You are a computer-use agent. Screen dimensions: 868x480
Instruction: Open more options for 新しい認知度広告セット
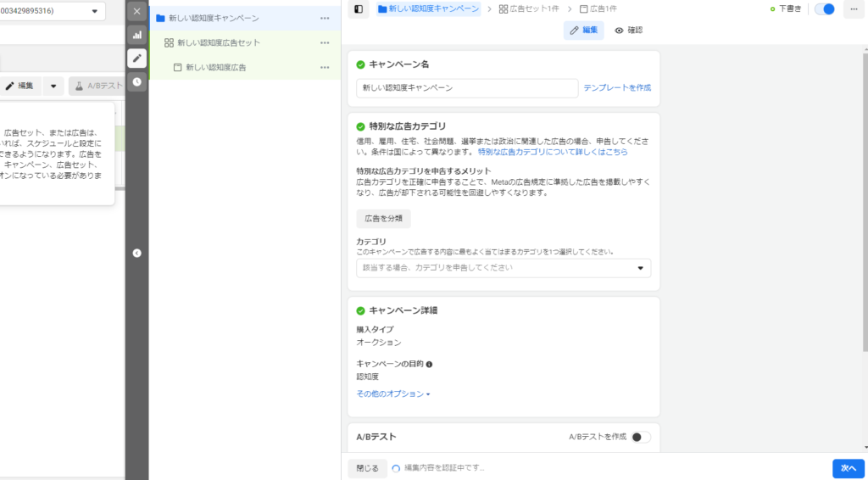coord(325,42)
